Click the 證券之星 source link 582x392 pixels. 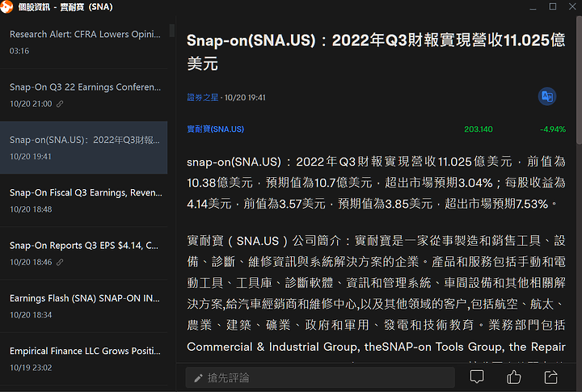[x=202, y=98]
